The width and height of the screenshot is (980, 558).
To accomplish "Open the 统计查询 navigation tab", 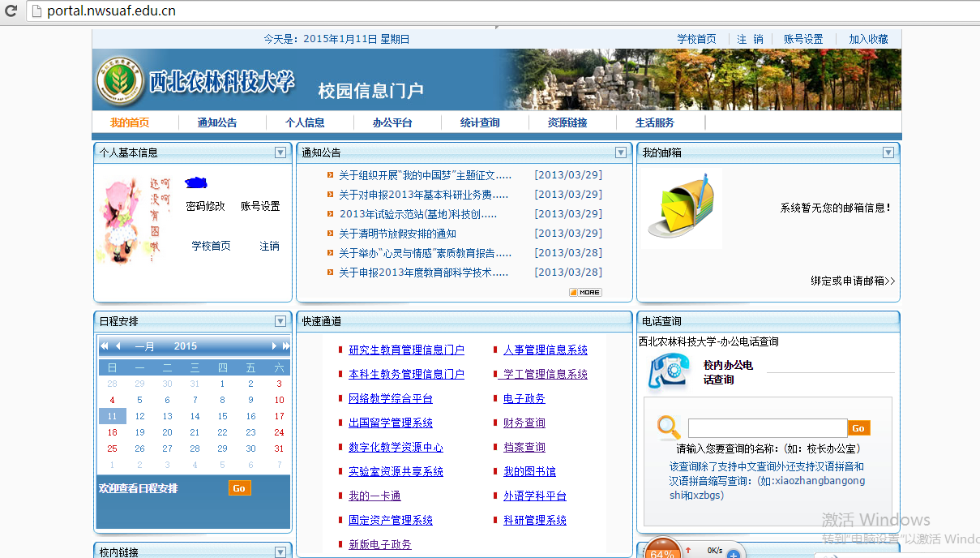I will (x=480, y=122).
